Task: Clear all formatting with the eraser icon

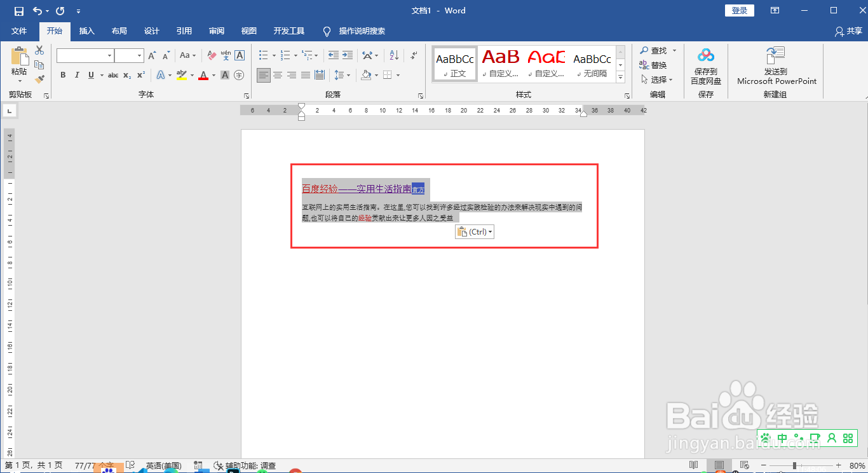Action: [212, 56]
